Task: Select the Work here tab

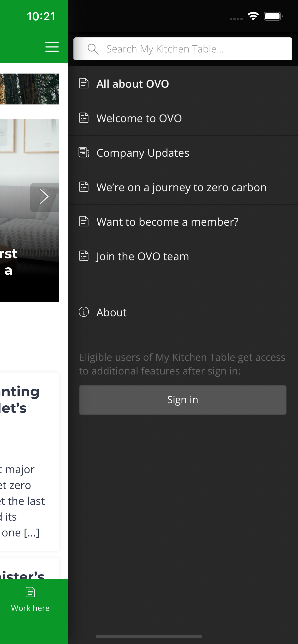Action: (x=30, y=600)
